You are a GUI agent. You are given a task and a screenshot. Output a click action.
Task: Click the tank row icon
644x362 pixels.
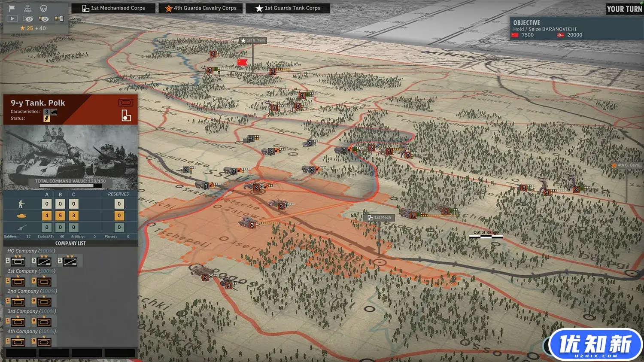tap(21, 216)
